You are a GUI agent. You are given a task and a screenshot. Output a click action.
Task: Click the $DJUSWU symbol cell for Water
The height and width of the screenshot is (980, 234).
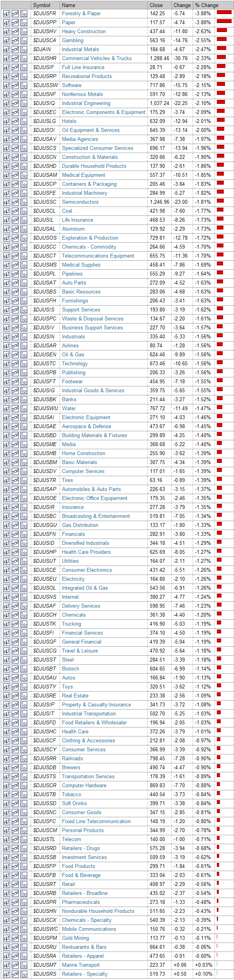[x=45, y=409]
